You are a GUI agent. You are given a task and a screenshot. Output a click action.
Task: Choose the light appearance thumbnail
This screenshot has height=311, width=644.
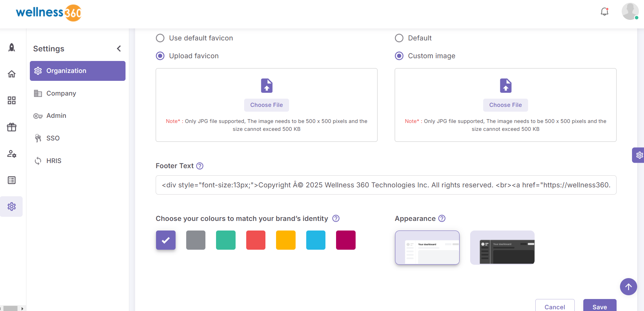click(427, 248)
